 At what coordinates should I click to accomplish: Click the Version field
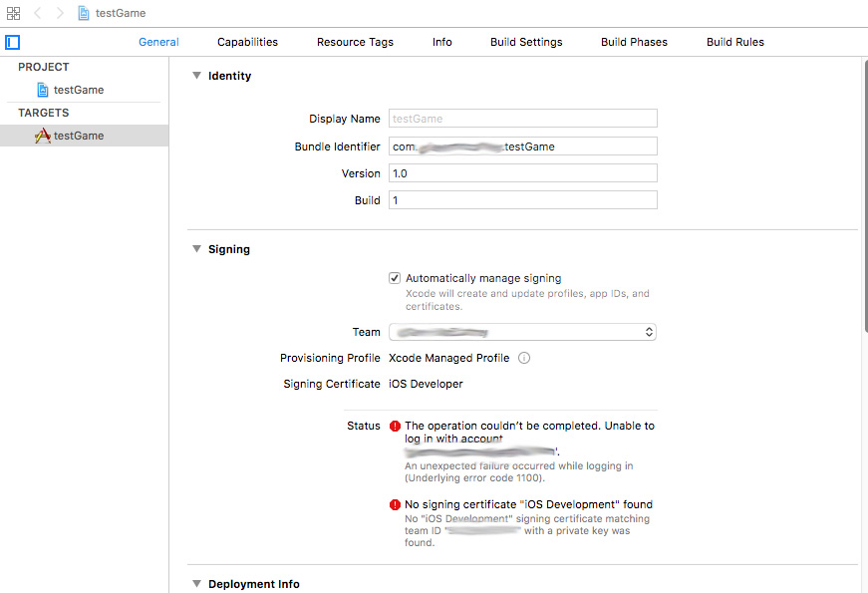pos(523,173)
